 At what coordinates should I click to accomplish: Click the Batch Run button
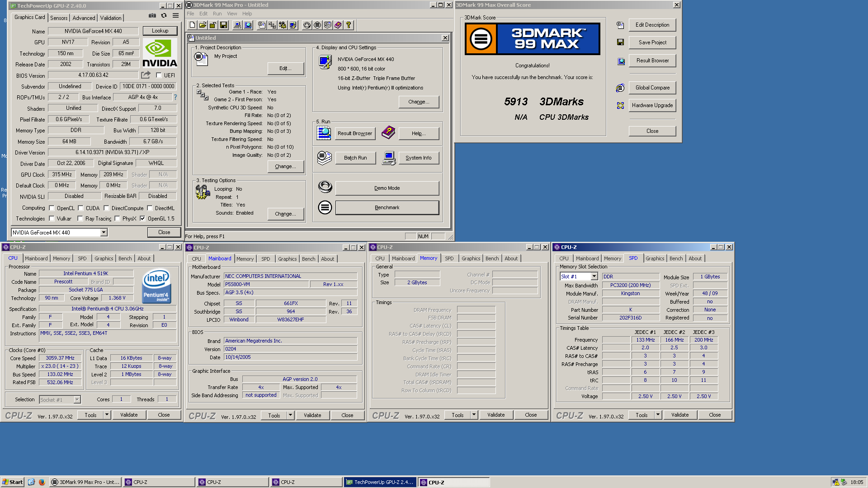[355, 158]
